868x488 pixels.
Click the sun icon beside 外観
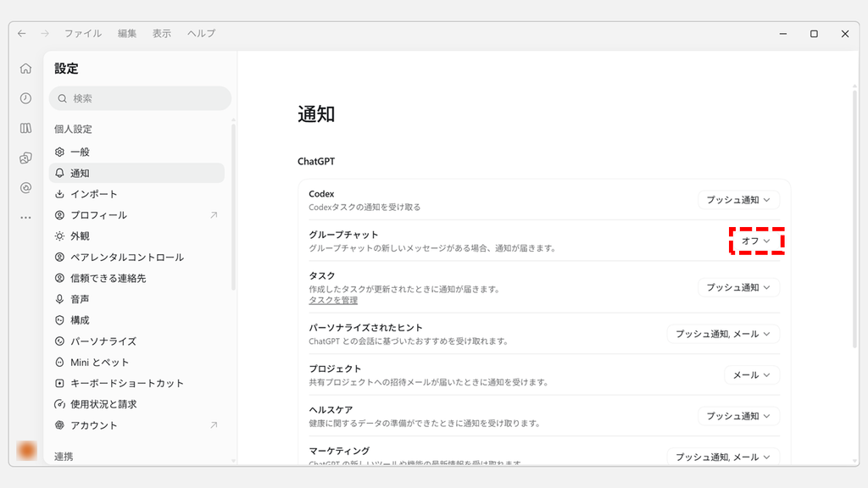coord(60,236)
